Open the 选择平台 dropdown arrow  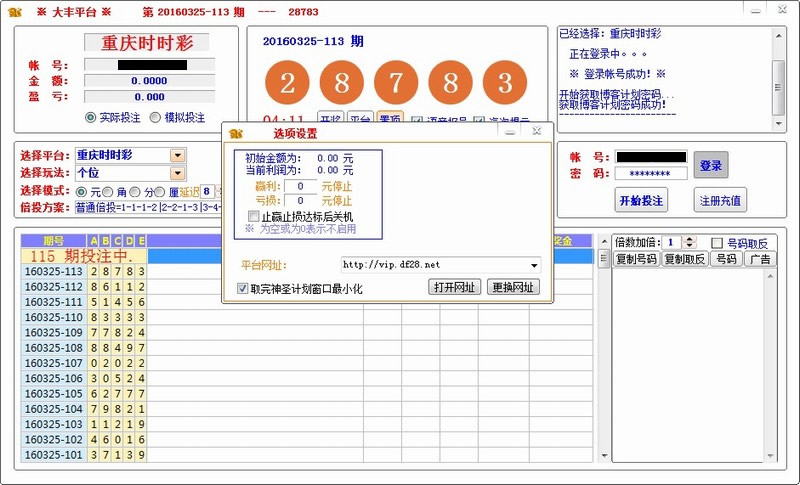point(178,155)
